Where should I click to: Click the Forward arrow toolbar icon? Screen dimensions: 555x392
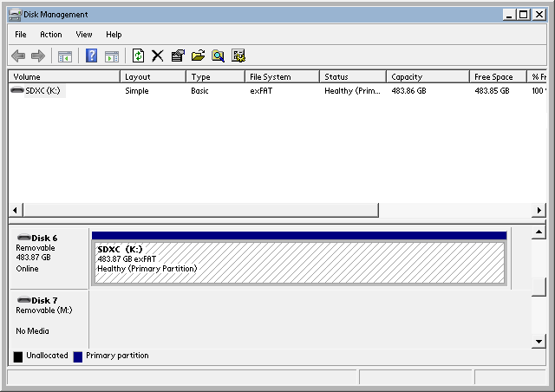[38, 56]
